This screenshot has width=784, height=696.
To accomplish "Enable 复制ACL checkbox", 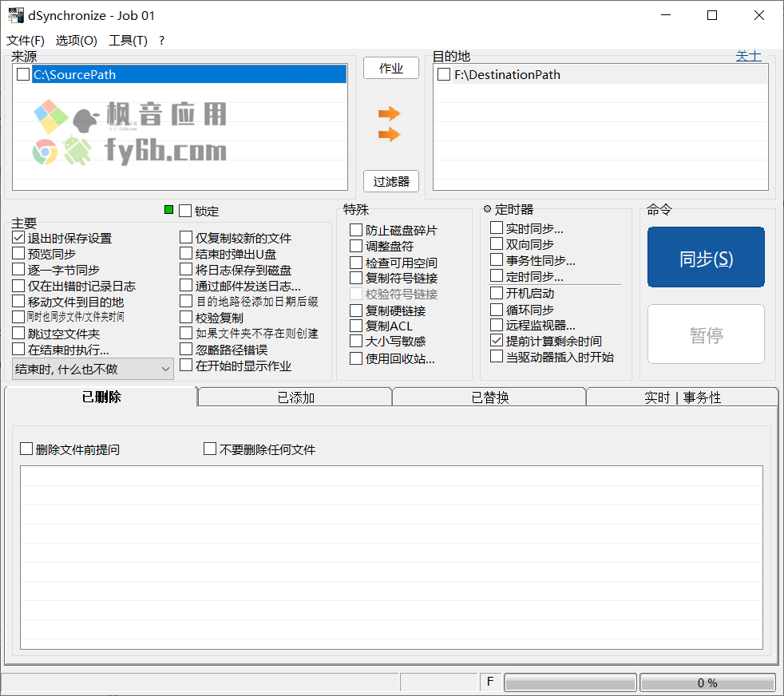I will [356, 326].
